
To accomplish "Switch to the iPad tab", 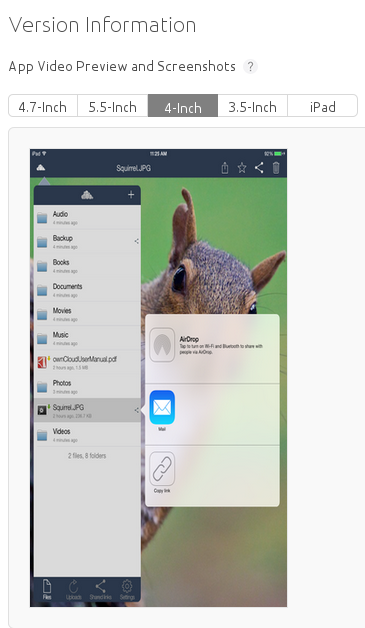I will (x=323, y=106).
